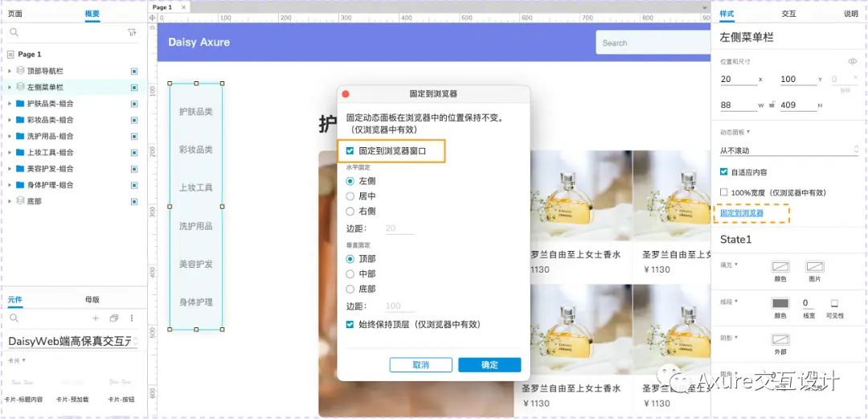
Task: Expand 护肤品类-组合 tree arrow
Action: 10,104
